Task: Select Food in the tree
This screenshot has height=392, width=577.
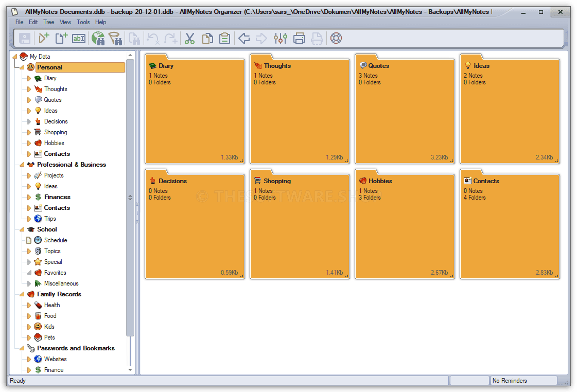Action: point(50,316)
